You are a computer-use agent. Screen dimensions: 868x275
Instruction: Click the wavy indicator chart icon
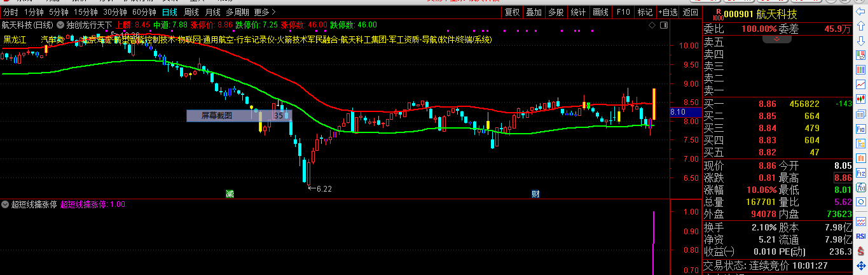pyautogui.click(x=861, y=221)
